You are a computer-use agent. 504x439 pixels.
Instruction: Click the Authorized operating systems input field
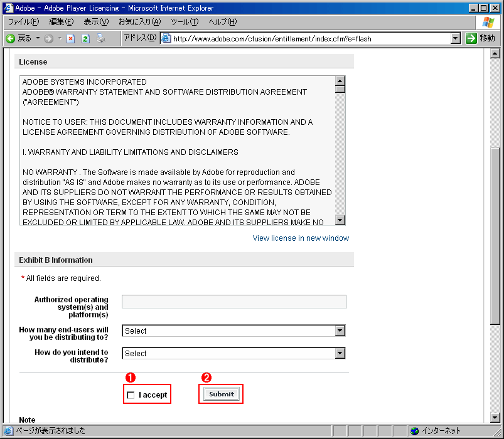point(233,302)
